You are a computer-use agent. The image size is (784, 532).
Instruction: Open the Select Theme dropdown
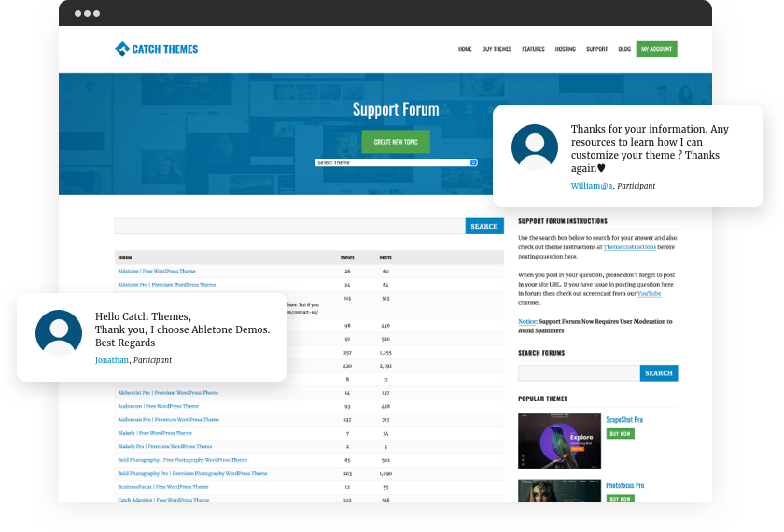[397, 162]
